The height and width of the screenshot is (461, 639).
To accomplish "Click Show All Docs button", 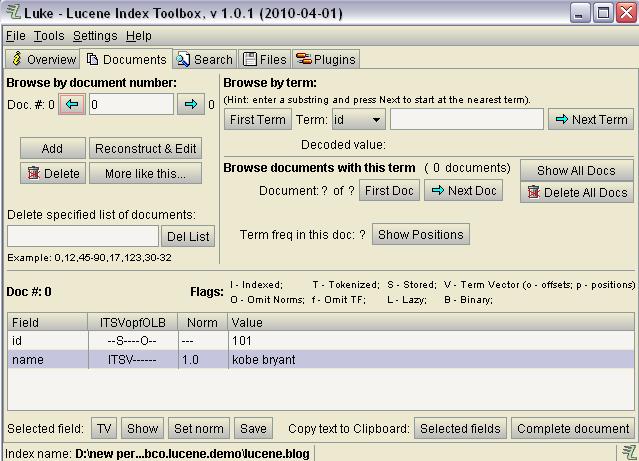I will click(577, 170).
